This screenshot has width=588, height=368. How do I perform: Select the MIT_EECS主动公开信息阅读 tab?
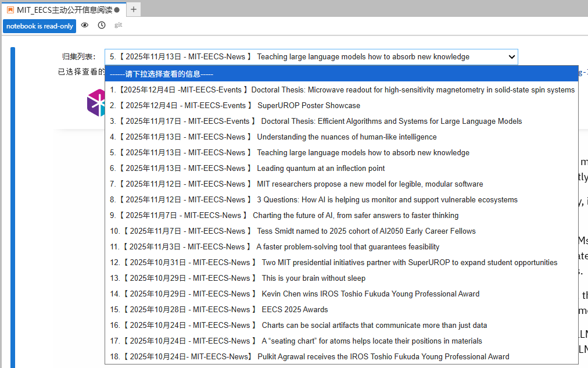click(x=64, y=10)
